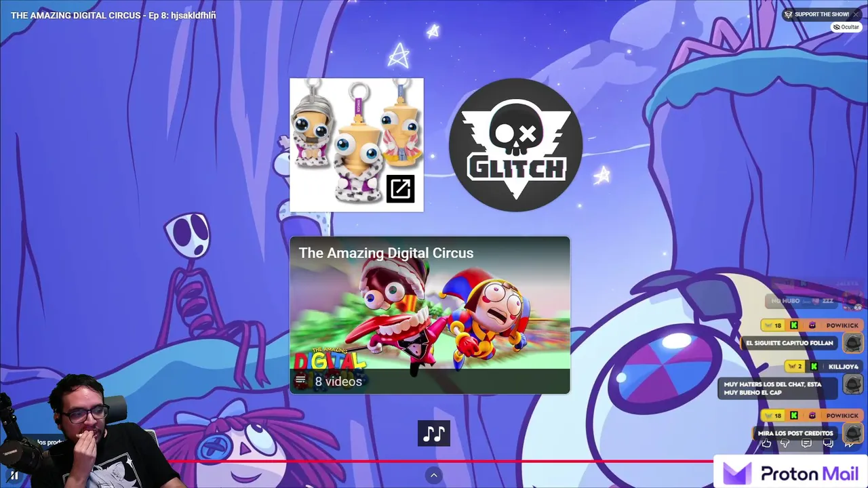Open the SUPPORT THE SHOW! link
The image size is (868, 488).
(x=821, y=14)
